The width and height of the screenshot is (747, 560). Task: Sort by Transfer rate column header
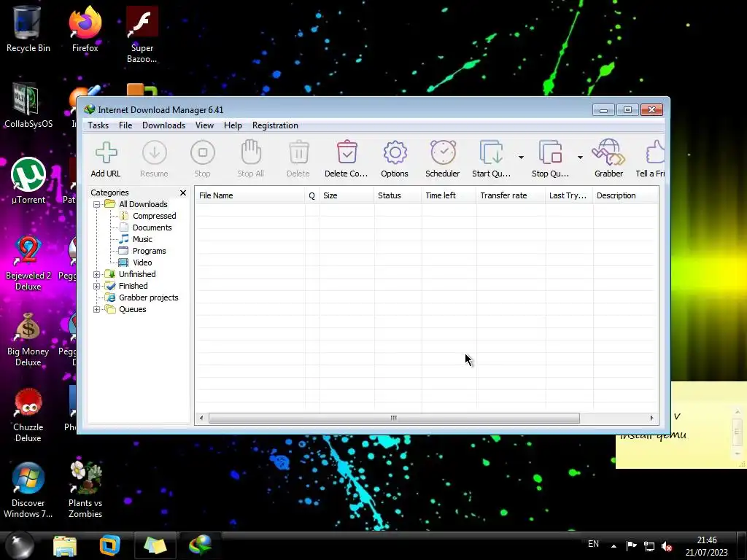510,195
